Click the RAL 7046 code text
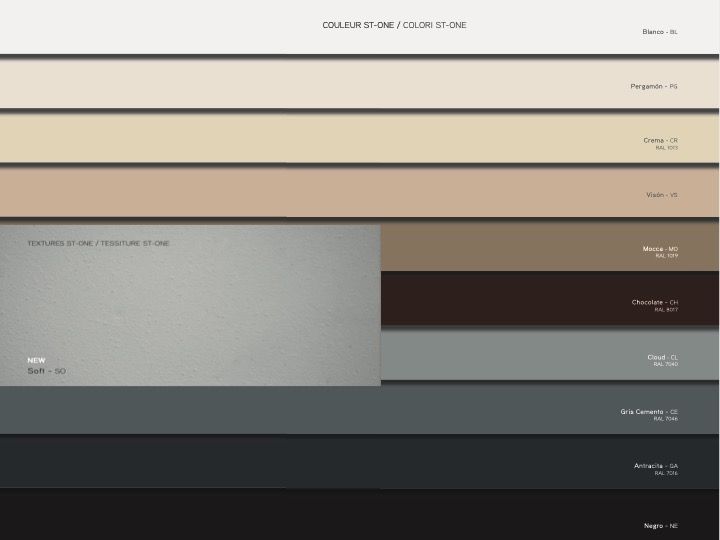Screen dimensions: 720x540 pyautogui.click(x=666, y=419)
